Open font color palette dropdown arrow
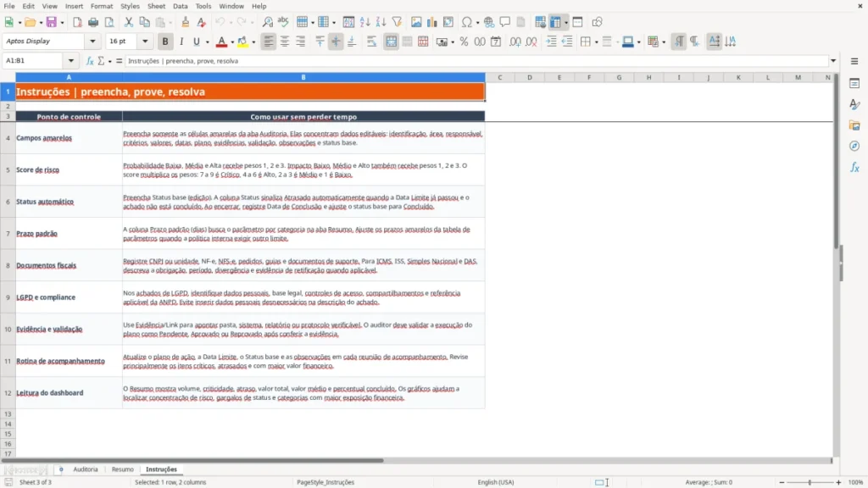Viewport: 868px width, 488px height. click(232, 42)
